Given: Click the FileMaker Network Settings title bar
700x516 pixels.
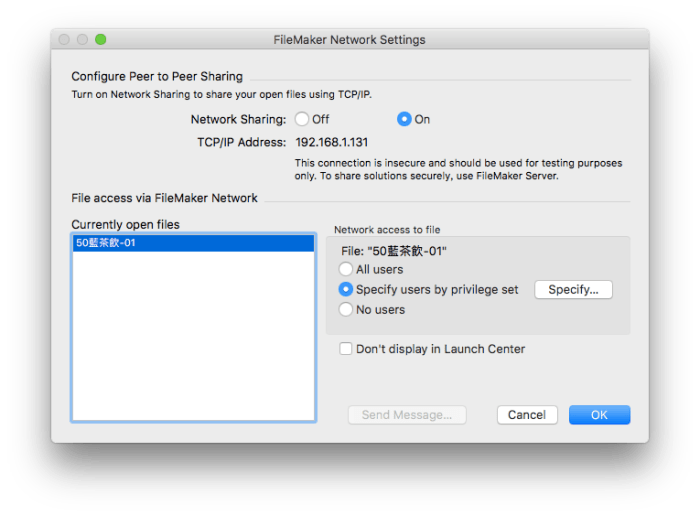Looking at the screenshot, I should pos(349,40).
